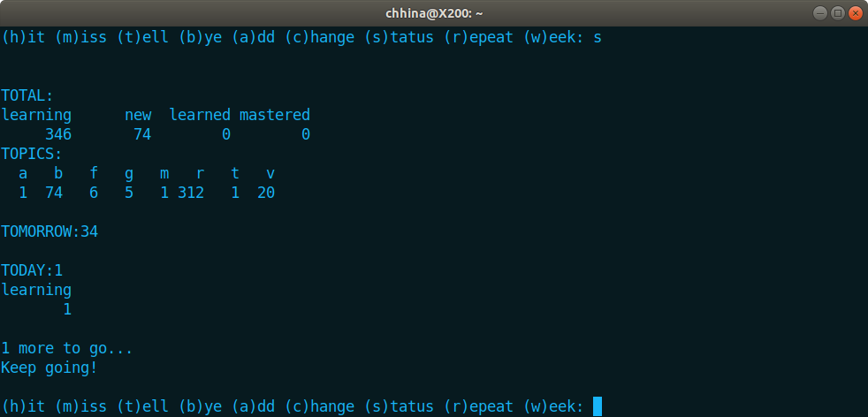This screenshot has height=417, width=868.
Task: Click the 'TOMORROW:34' line
Action: click(49, 231)
